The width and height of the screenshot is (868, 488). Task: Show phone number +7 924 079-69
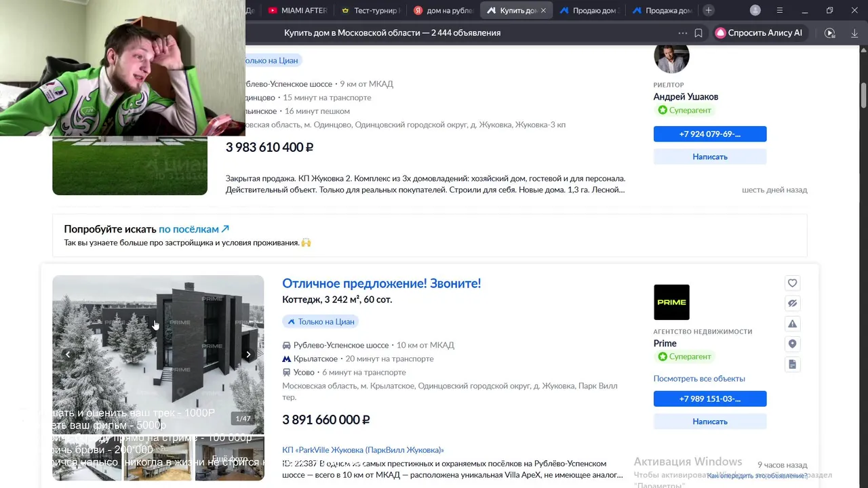710,134
